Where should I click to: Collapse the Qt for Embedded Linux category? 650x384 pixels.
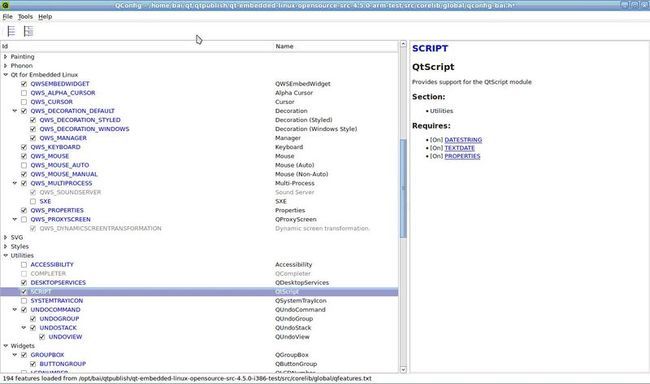click(x=5, y=75)
